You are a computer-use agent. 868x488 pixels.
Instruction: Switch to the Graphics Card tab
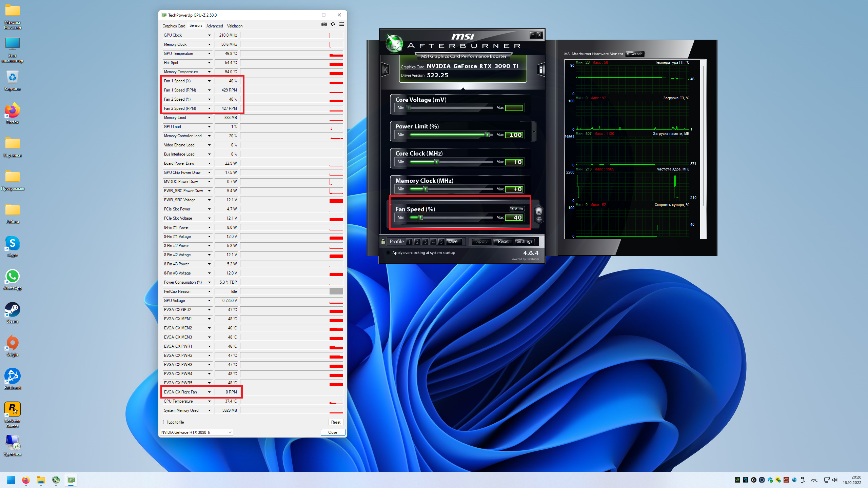click(174, 26)
